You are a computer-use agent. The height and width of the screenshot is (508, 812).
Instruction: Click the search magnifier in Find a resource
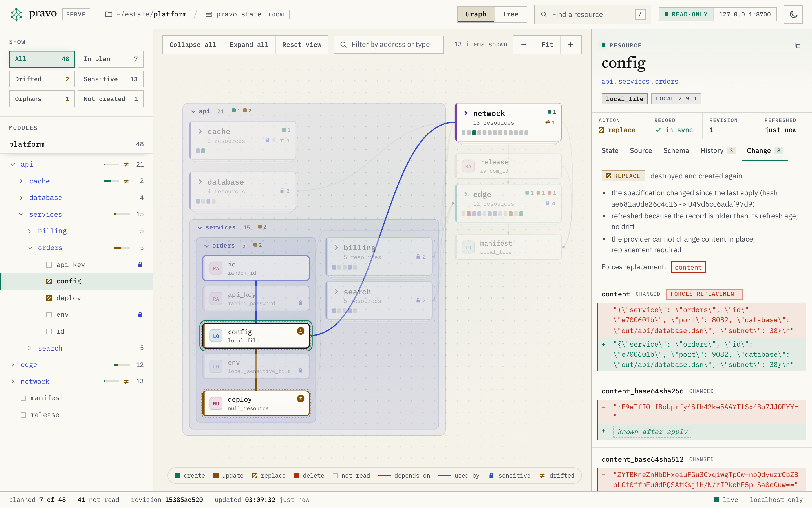pos(544,14)
